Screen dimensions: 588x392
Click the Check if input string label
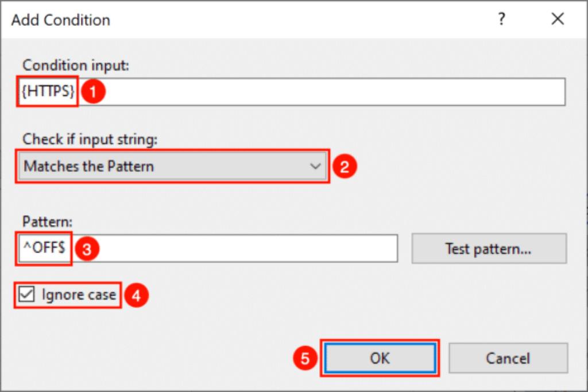[x=90, y=139]
